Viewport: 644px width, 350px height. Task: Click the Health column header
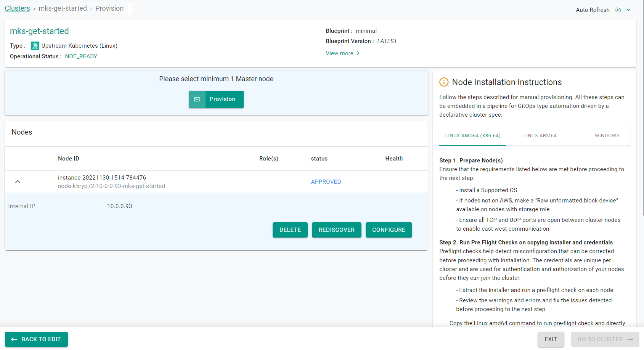coord(394,159)
